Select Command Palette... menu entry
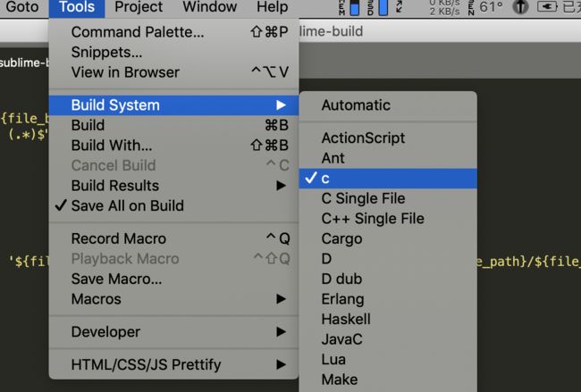 click(173, 32)
